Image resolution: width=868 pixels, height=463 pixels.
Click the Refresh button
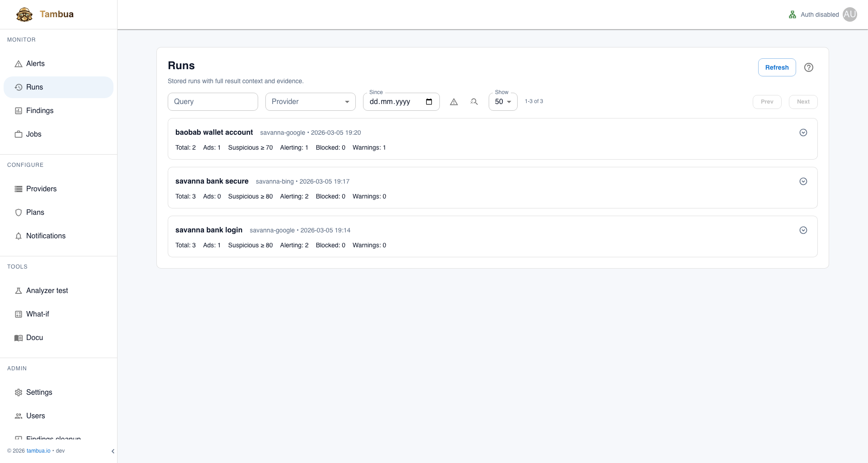777,67
